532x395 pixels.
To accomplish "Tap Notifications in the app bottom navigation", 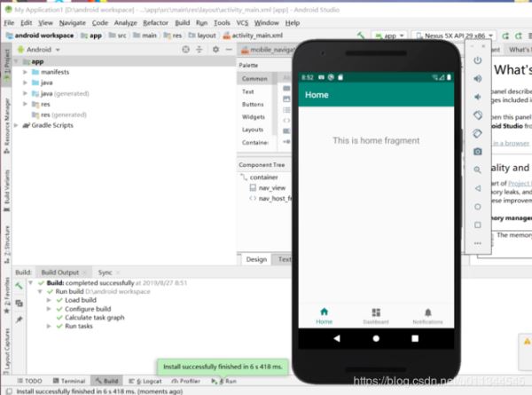I will click(x=427, y=316).
